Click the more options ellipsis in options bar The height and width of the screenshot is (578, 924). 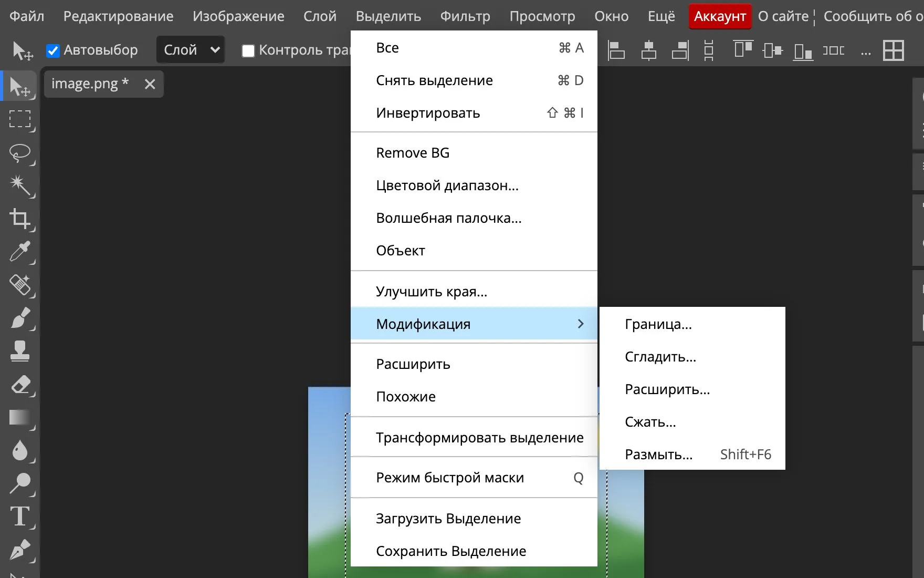coord(866,53)
